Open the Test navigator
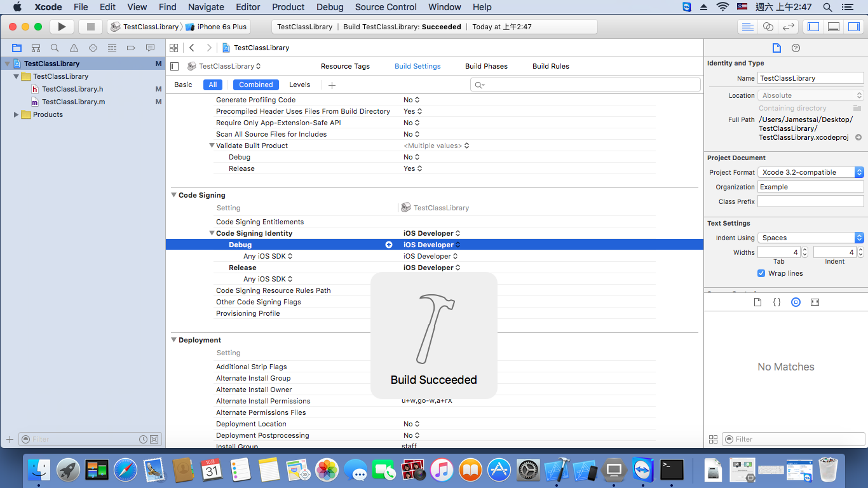 tap(93, 48)
